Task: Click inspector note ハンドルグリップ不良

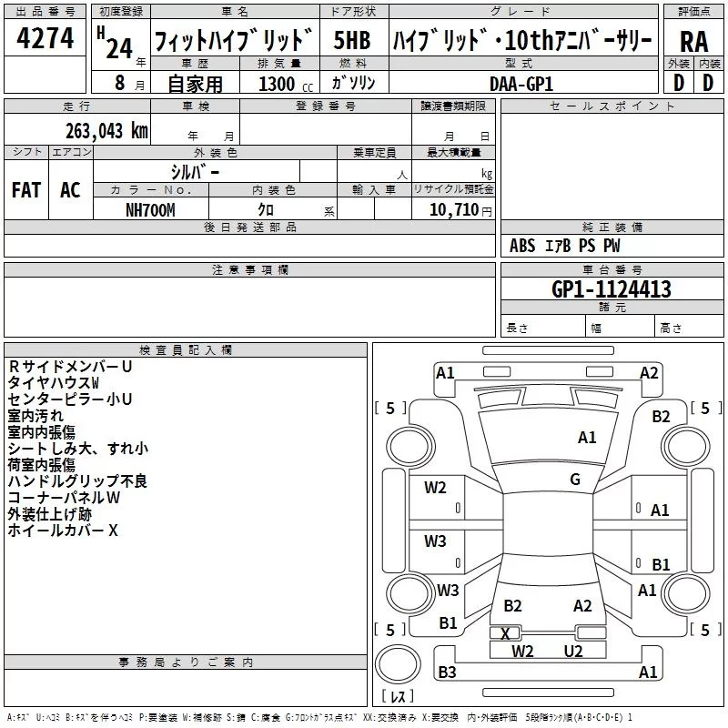Action: tap(77, 481)
